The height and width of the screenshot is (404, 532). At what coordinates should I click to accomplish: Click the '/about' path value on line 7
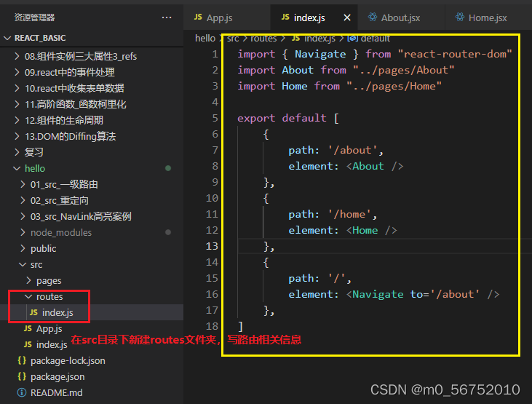coord(352,150)
